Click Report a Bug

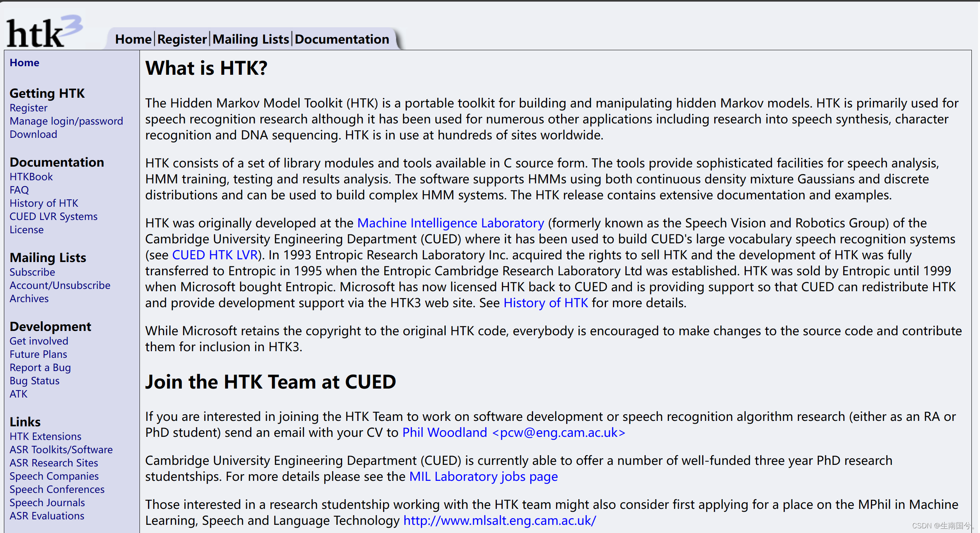[40, 368]
